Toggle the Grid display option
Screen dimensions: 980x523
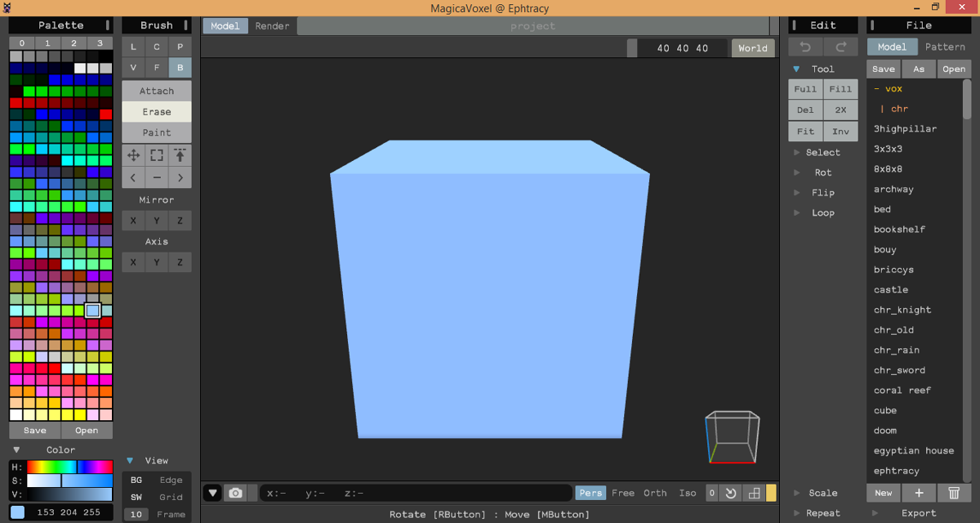coord(171,497)
